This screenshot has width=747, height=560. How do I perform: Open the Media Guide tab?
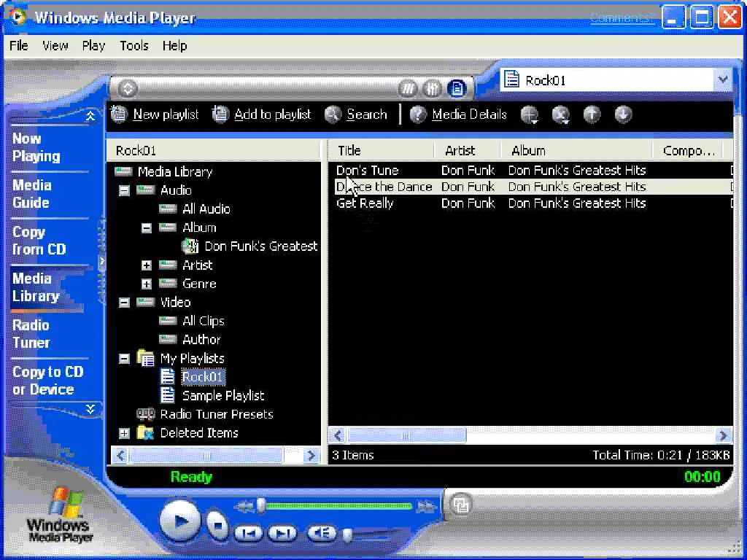(31, 194)
